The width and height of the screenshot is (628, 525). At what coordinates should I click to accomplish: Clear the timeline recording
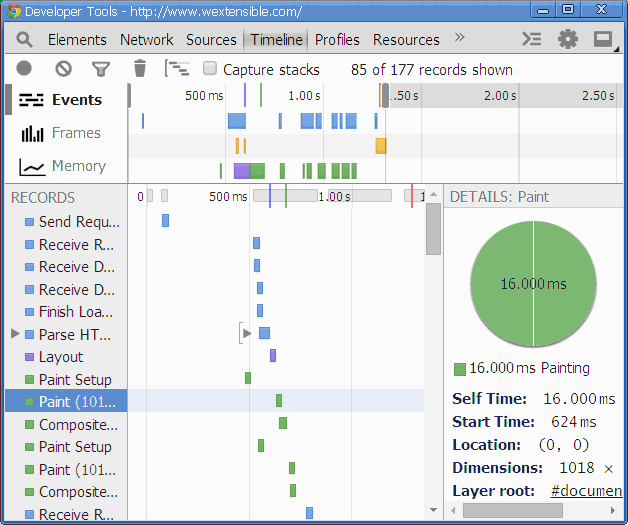point(63,69)
